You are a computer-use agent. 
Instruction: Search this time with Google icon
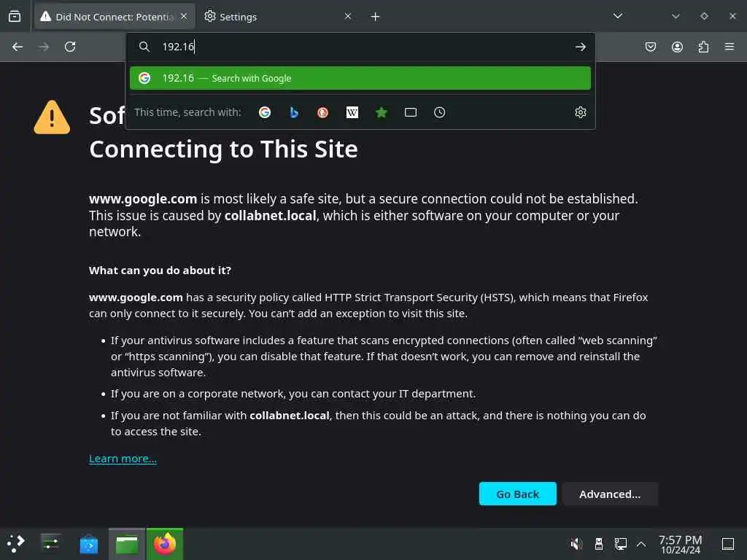pyautogui.click(x=265, y=112)
